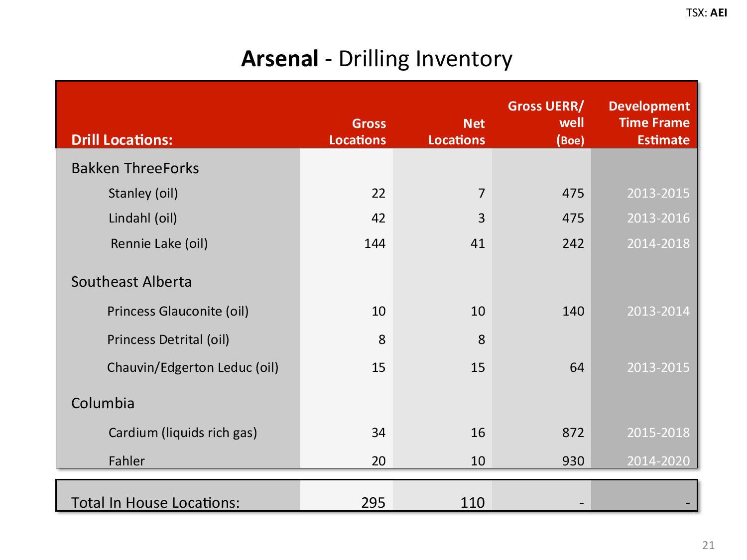
Task: Select the "Lindahl (oil)" row label
Action: pos(143,218)
